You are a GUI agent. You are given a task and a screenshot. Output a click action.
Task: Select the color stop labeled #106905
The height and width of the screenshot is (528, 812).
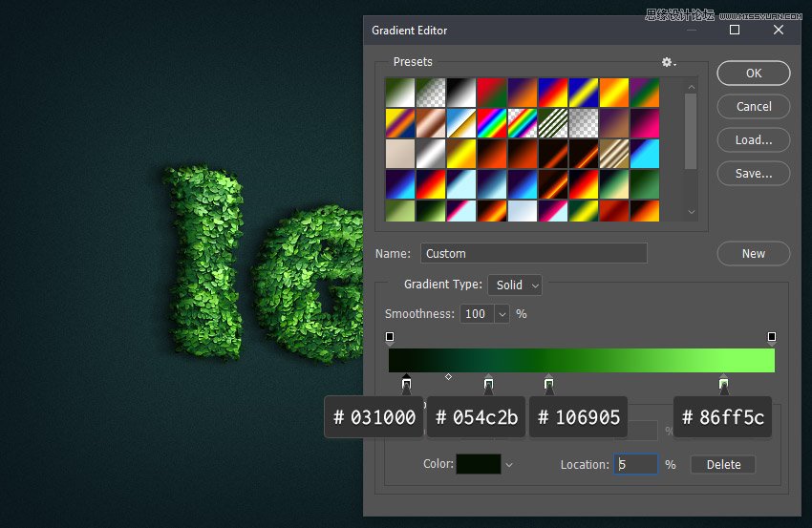[x=549, y=384]
